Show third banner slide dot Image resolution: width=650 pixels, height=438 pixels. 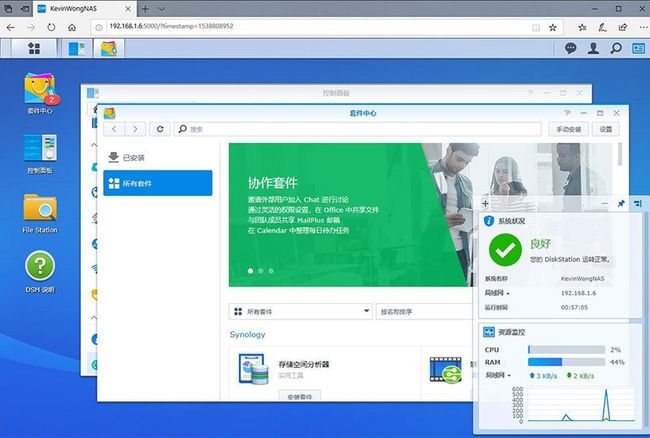tap(271, 271)
